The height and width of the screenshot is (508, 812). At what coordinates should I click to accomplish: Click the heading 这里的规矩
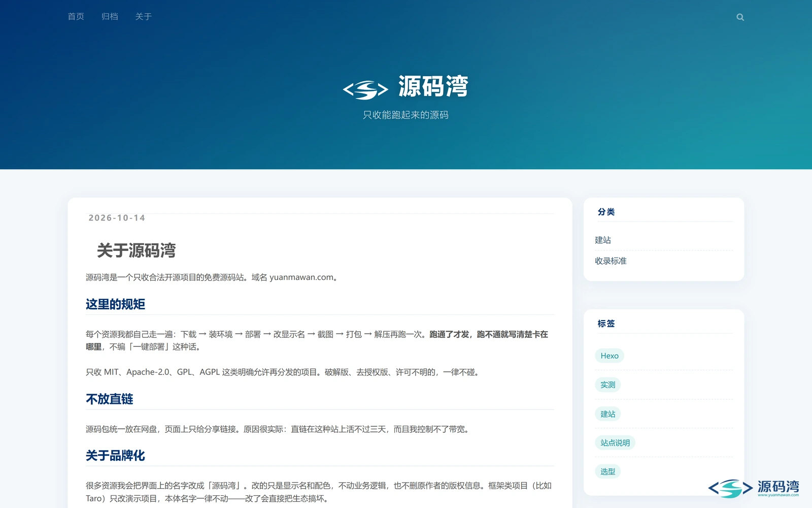pyautogui.click(x=115, y=304)
